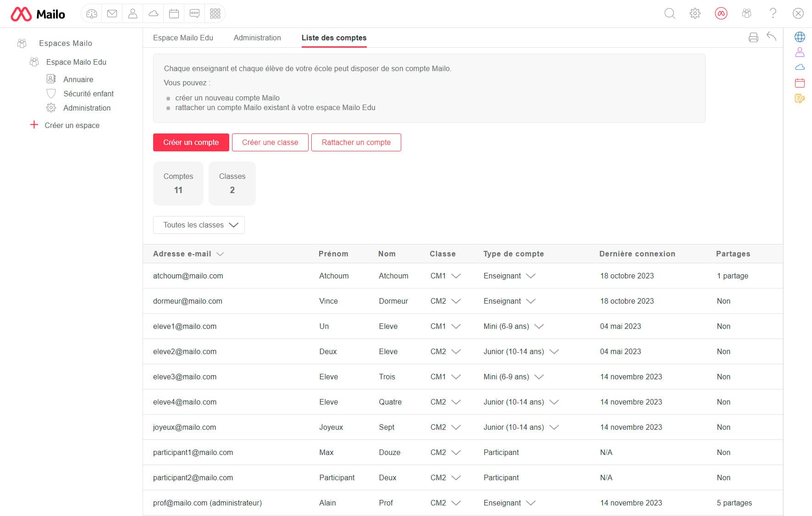Click the Créer un compte button

pyautogui.click(x=191, y=142)
